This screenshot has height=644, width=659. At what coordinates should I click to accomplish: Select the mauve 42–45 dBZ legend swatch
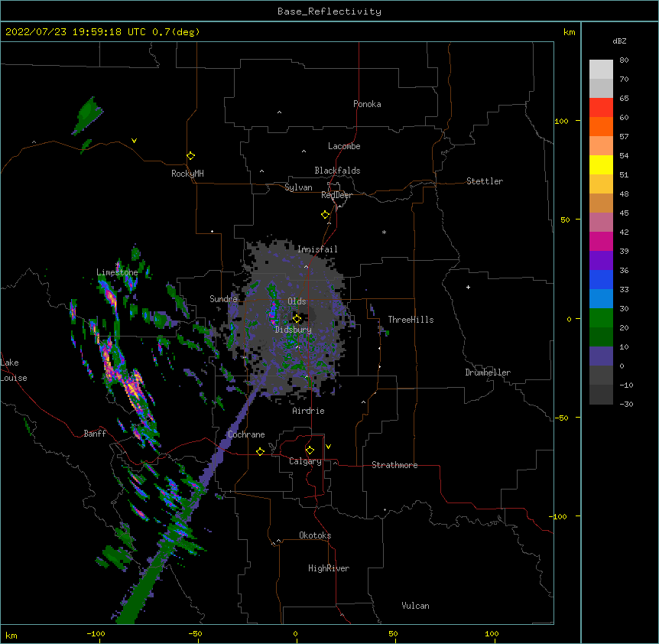pyautogui.click(x=601, y=223)
